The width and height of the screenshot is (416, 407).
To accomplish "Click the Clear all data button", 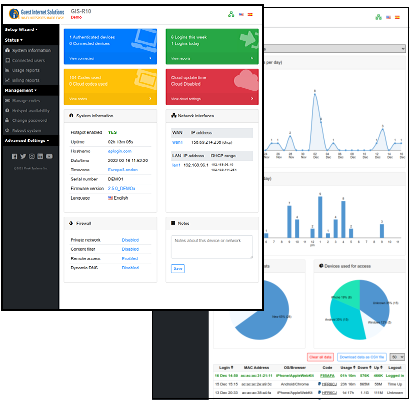I will 320,357.
